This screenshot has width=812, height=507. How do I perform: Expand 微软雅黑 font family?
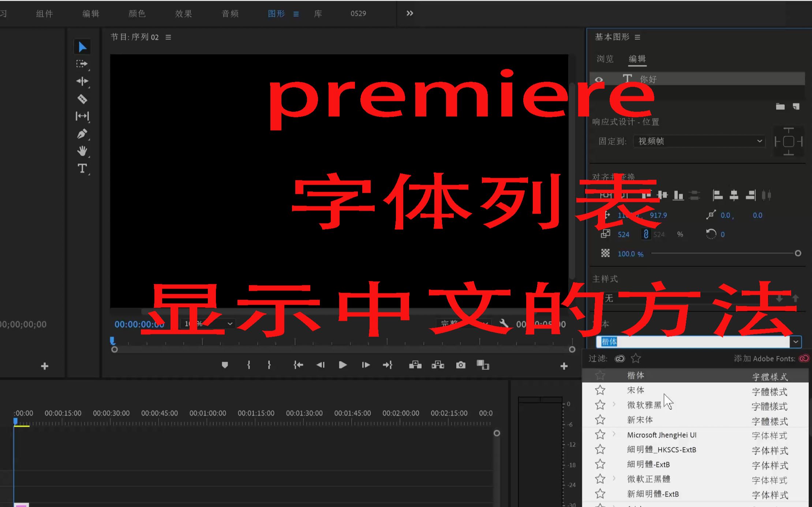pyautogui.click(x=614, y=404)
